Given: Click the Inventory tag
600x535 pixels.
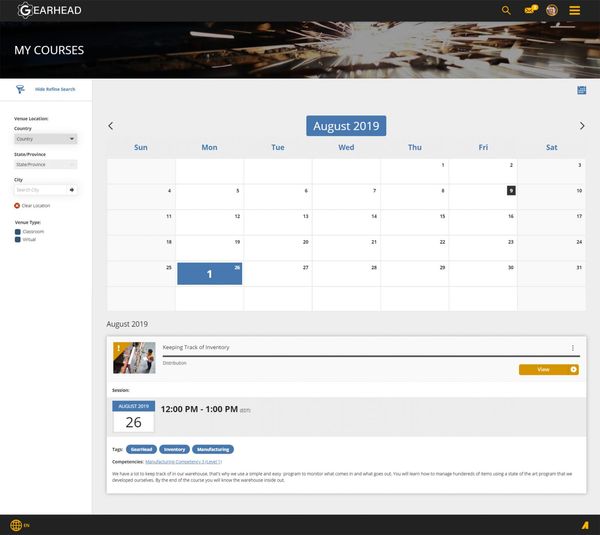Looking at the screenshot, I should [174, 449].
